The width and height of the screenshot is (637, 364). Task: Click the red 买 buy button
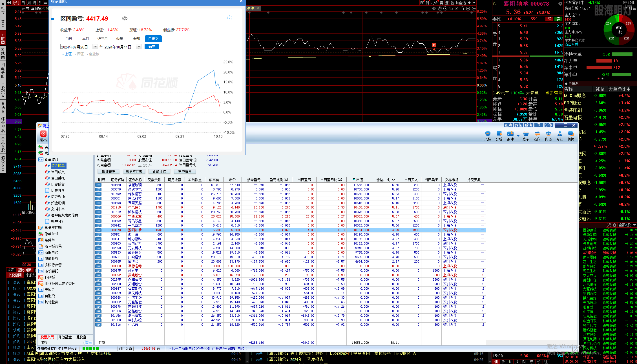pos(549,19)
